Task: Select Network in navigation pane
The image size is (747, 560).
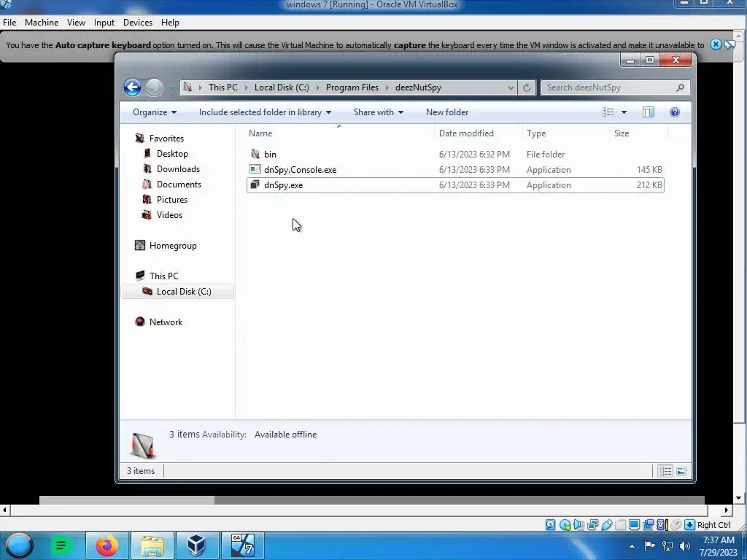Action: pyautogui.click(x=166, y=322)
